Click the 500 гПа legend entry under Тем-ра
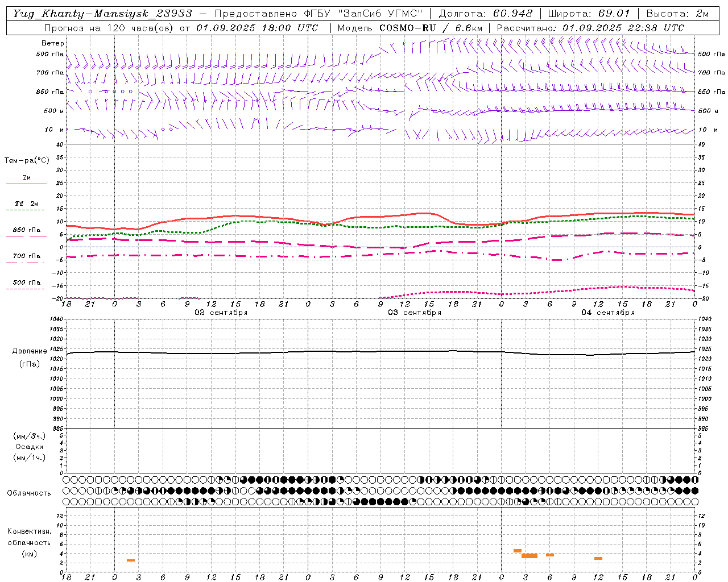 click(x=26, y=282)
